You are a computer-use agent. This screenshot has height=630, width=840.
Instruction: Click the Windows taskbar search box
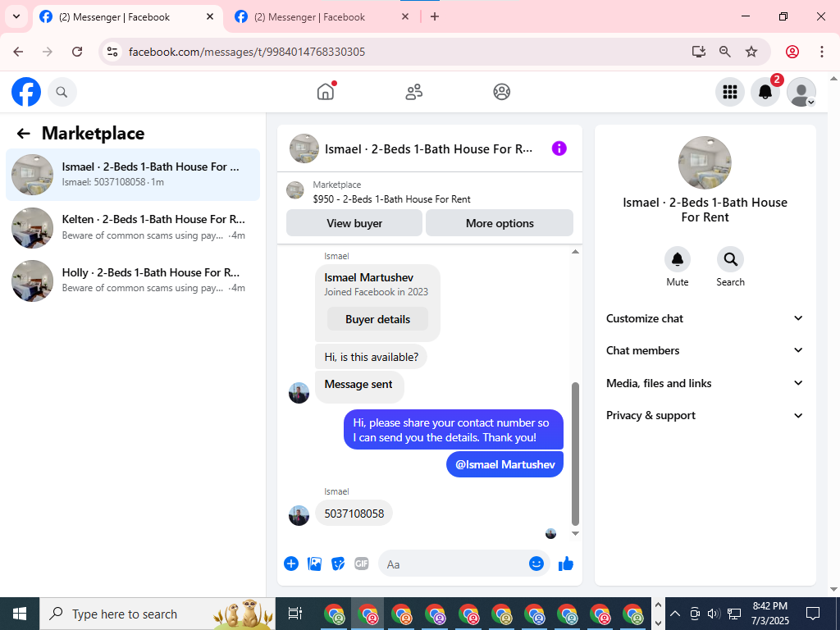tap(157, 614)
